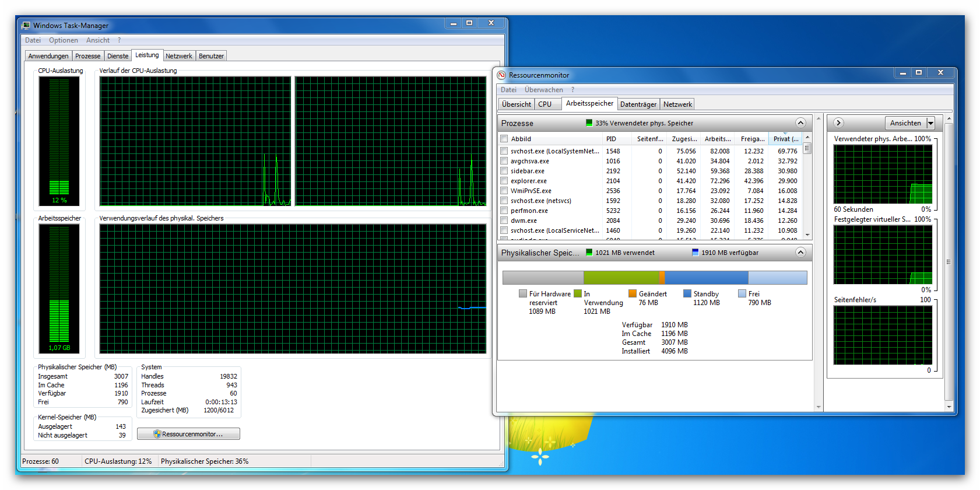Click green indicator beside 1021 MB verwendet

[589, 252]
